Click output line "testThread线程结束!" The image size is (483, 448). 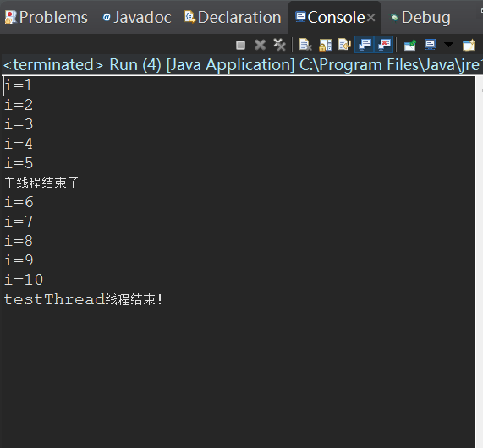coord(83,299)
